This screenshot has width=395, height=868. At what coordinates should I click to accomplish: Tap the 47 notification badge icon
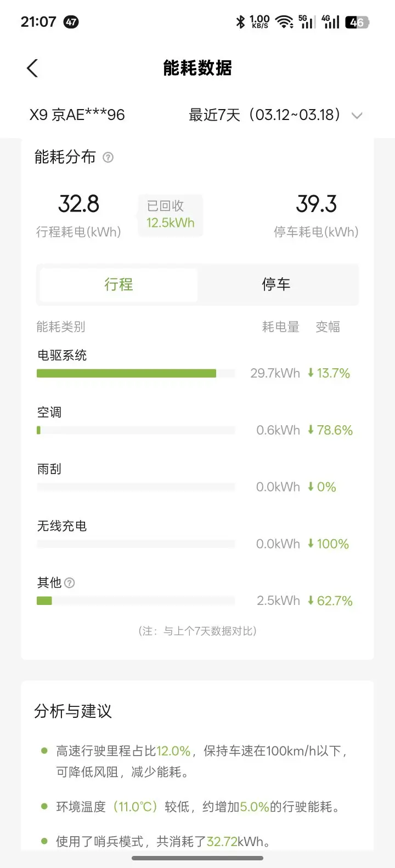(71, 22)
